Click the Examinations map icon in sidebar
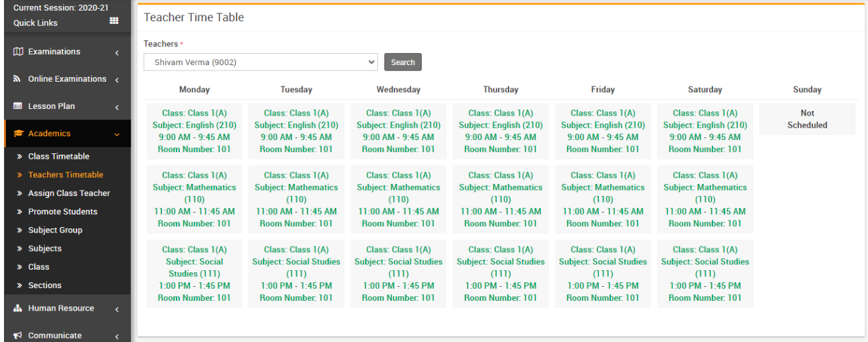868x342 pixels. point(18,52)
